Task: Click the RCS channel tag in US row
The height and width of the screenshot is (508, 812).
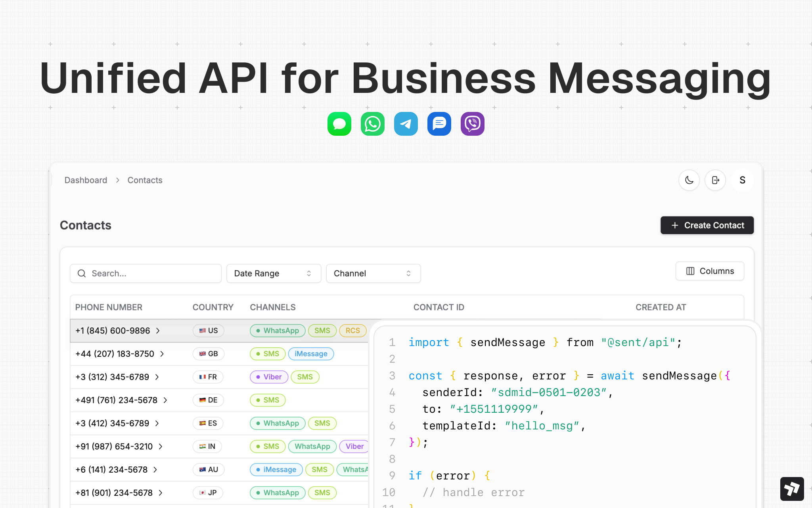Action: 352,331
